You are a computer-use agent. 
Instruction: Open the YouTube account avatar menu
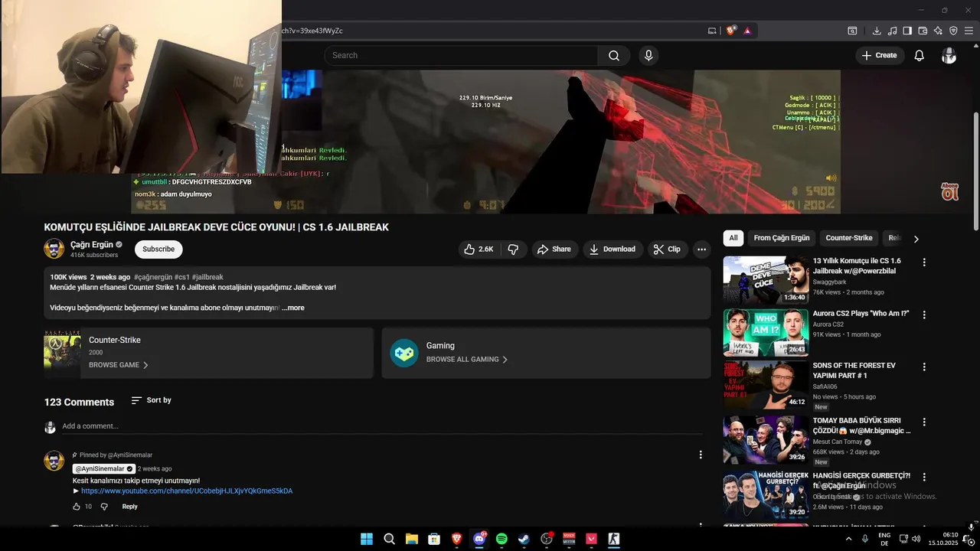click(949, 55)
